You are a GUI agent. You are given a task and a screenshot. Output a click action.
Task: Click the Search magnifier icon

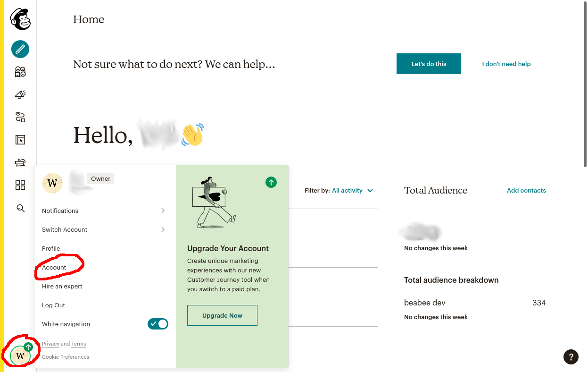20,208
